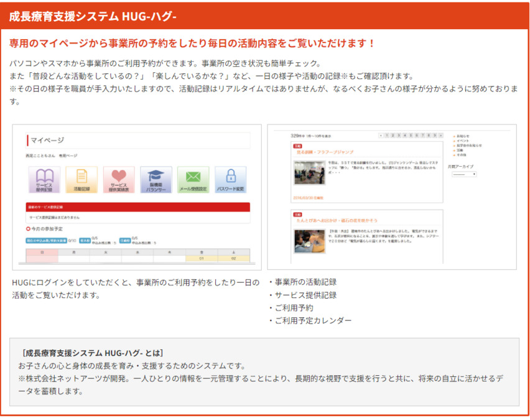530x420 pixels.
Task: Click the サービス提供記録はまだありません message
Action: pyautogui.click(x=54, y=217)
